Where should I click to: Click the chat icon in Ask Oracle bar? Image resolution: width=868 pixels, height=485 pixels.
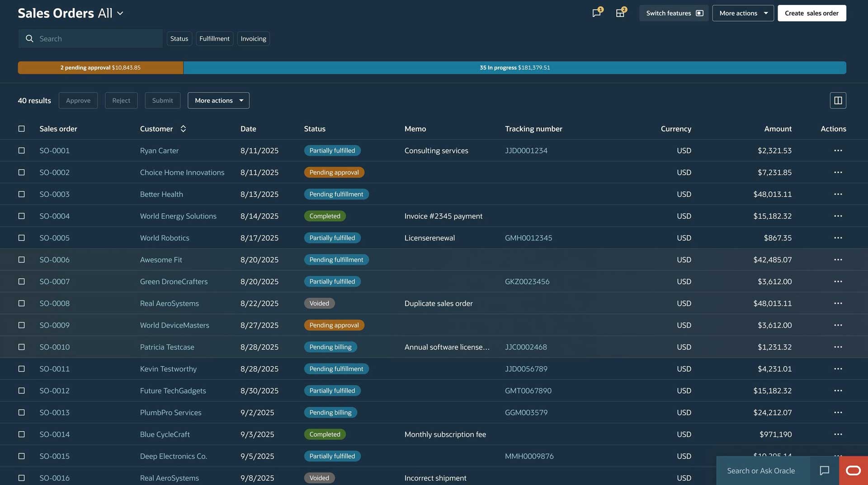(x=824, y=471)
